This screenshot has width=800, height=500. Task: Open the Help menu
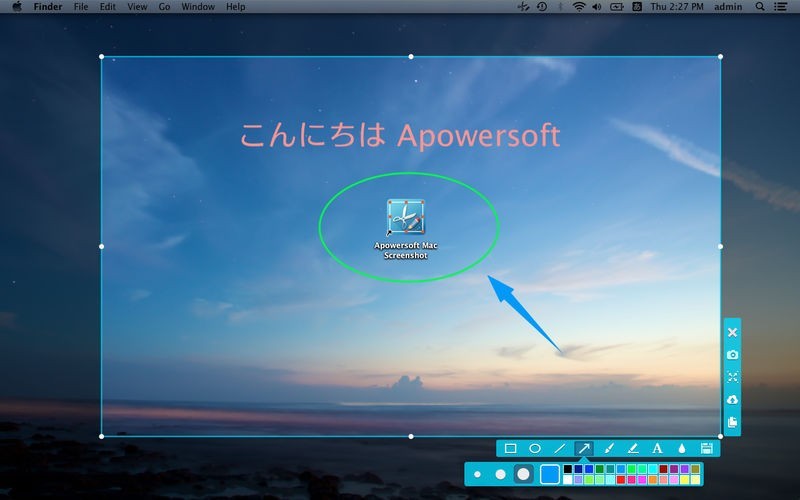coord(236,7)
